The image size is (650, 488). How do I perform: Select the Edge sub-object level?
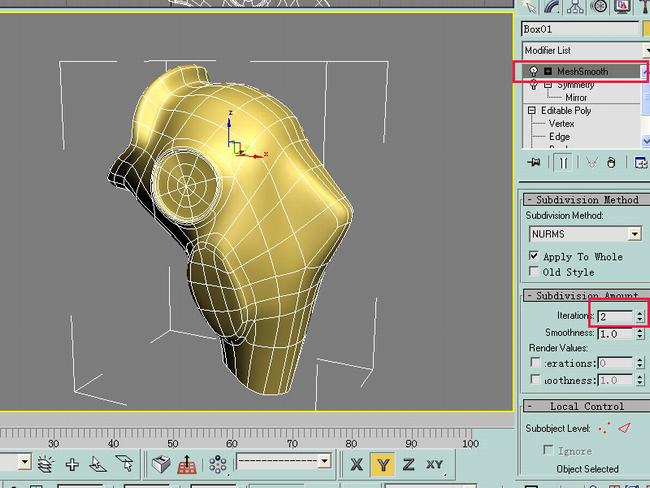pos(559,136)
